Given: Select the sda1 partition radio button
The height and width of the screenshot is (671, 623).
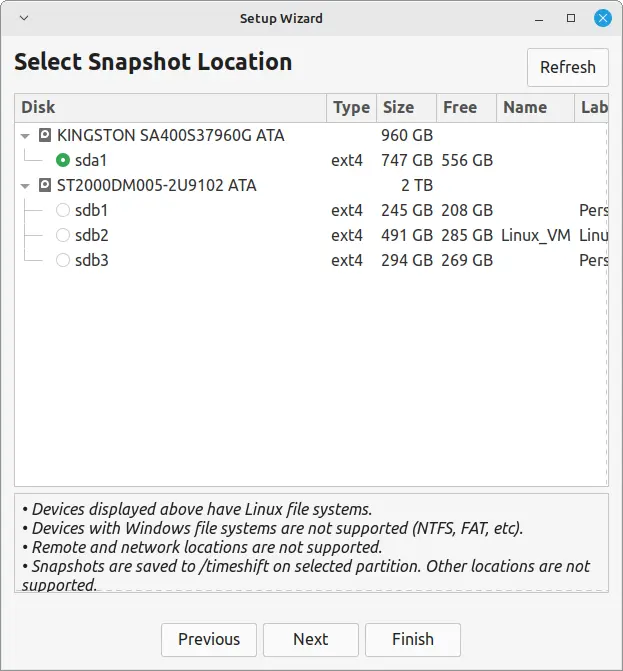Looking at the screenshot, I should pyautogui.click(x=63, y=160).
